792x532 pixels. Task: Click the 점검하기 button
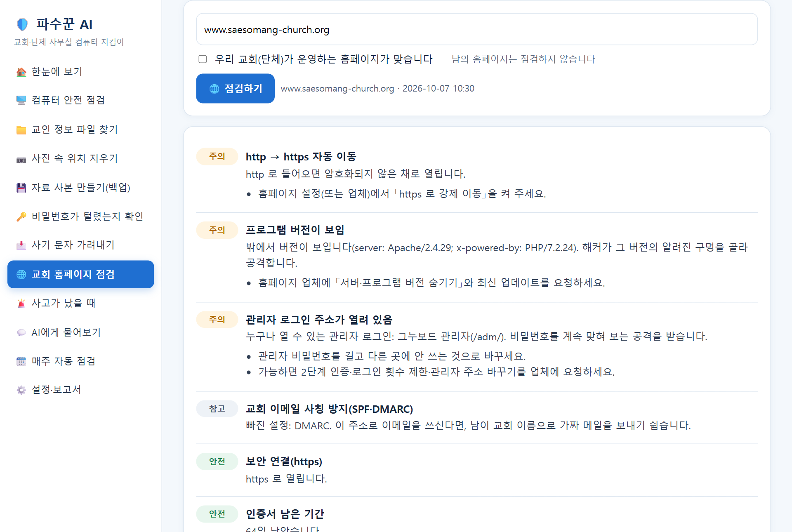pyautogui.click(x=235, y=88)
